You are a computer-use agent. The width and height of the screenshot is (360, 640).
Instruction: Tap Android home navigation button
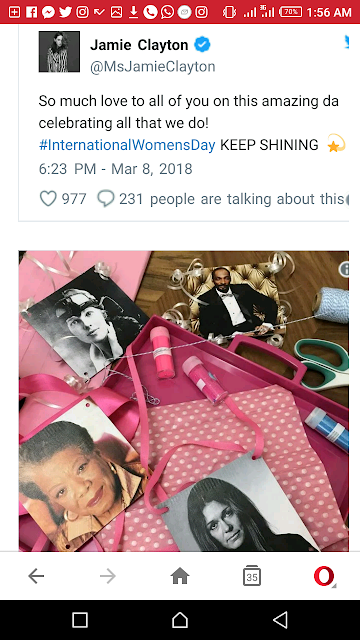(x=180, y=620)
